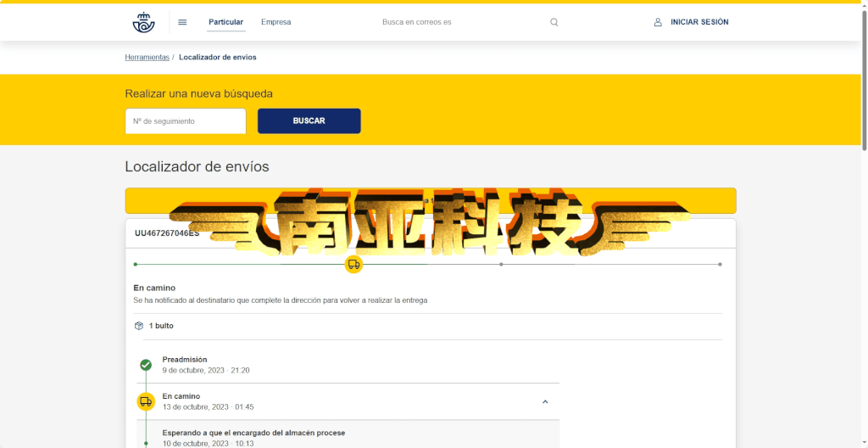This screenshot has width=868, height=448.
Task: Switch to the Empresa tab
Action: pos(275,22)
